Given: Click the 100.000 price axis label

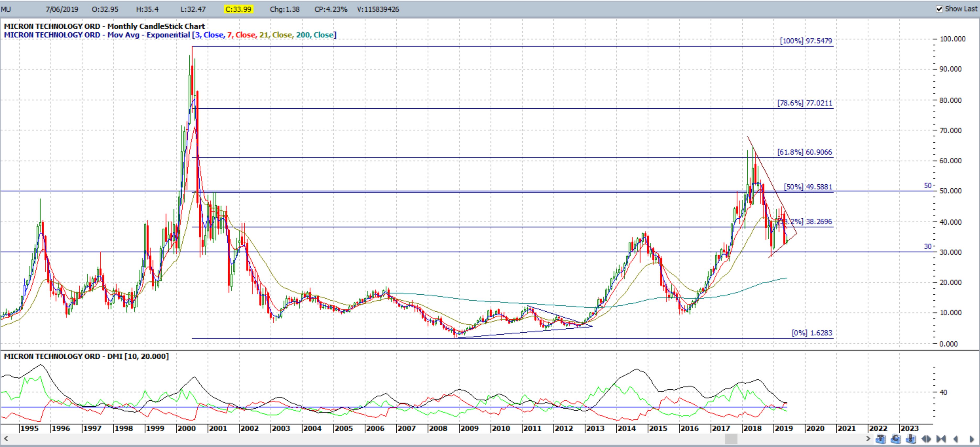Looking at the screenshot, I should 952,39.
